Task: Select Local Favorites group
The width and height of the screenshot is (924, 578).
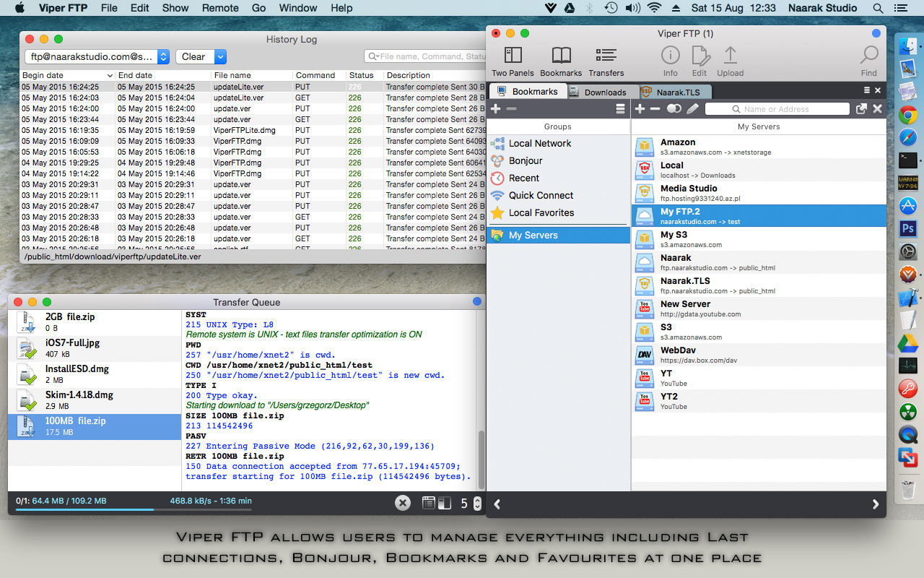Action: point(558,212)
